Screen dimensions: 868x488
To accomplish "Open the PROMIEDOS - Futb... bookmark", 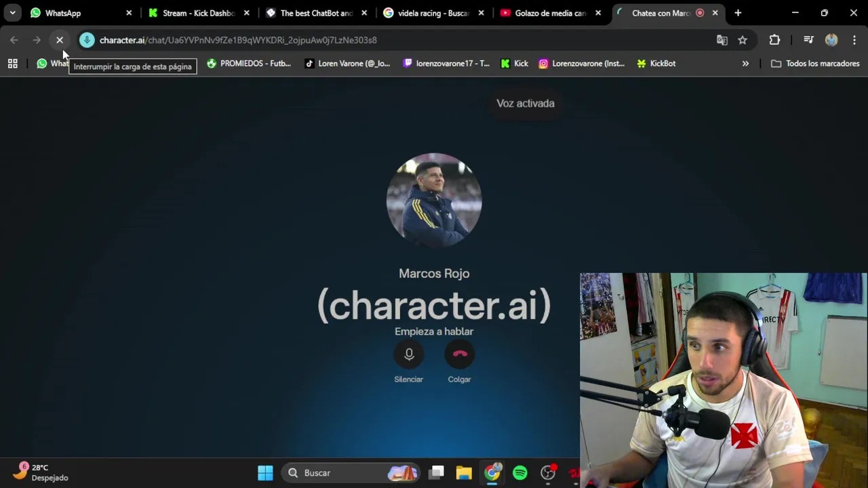I will tap(249, 64).
